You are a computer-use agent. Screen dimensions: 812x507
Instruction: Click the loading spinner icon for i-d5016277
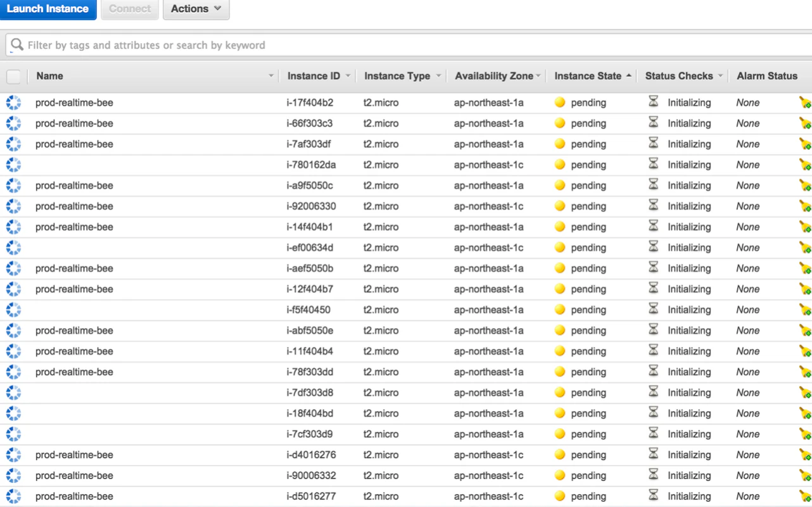[x=13, y=496]
